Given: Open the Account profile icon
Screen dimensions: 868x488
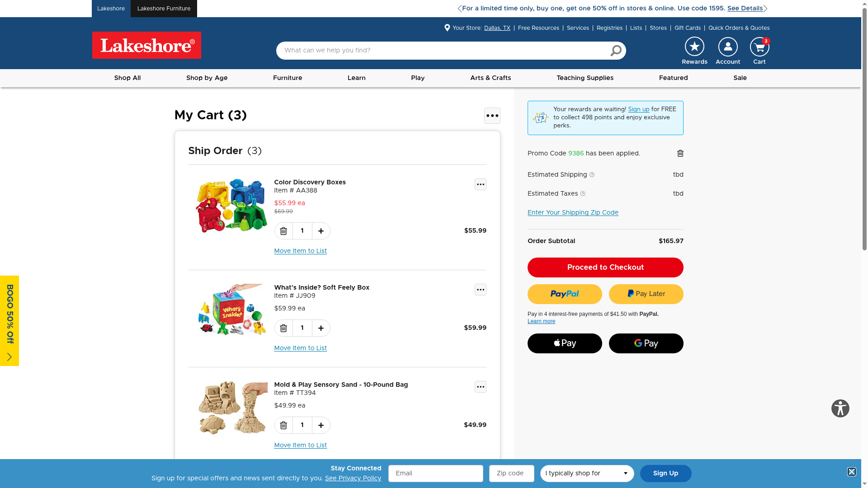Looking at the screenshot, I should point(728,47).
